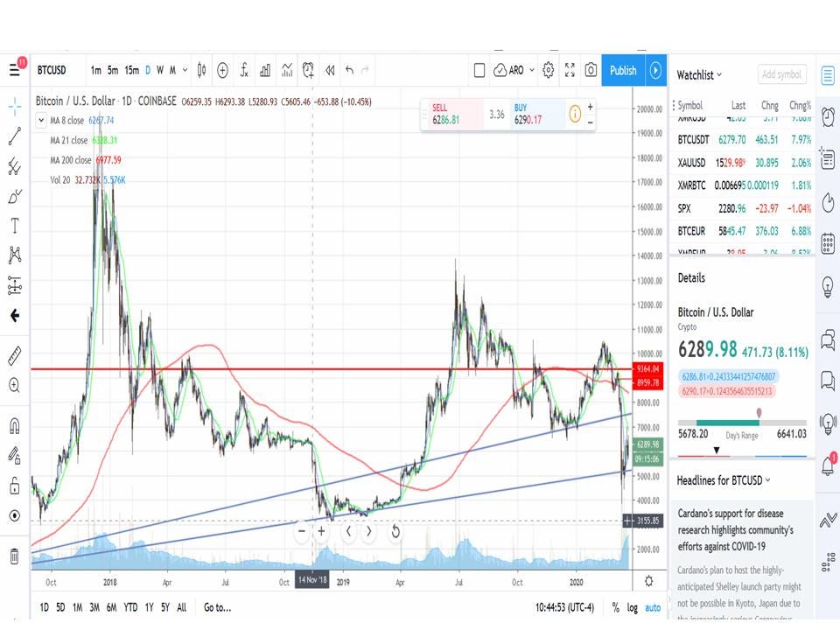The width and height of the screenshot is (840, 630).
Task: Open the Indicators fx menu
Action: click(x=244, y=70)
